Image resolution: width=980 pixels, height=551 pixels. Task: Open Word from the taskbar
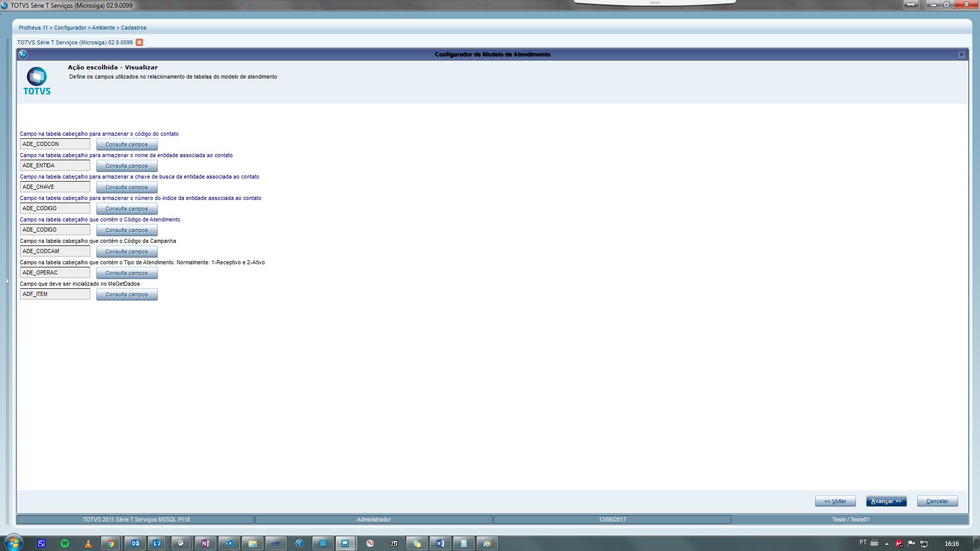point(440,543)
